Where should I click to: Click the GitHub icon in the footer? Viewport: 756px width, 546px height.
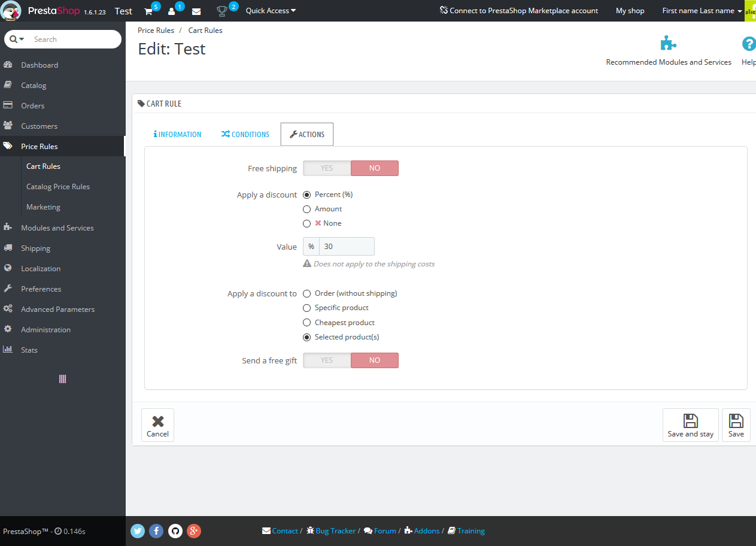(x=175, y=530)
